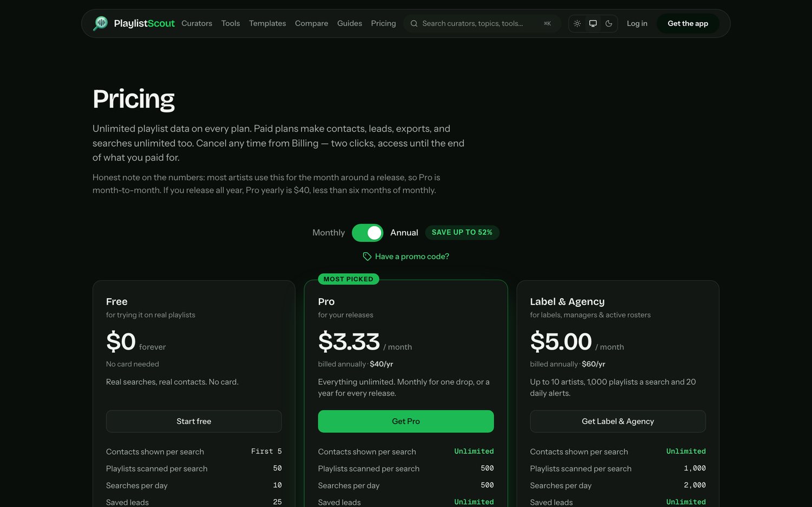Click the Log in link
Screen dimensions: 812x507
coord(637,23)
